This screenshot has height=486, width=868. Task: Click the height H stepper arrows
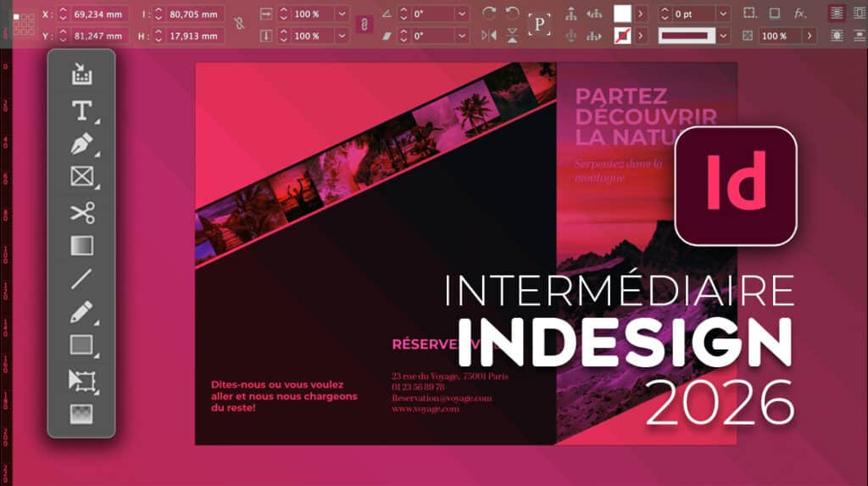159,36
